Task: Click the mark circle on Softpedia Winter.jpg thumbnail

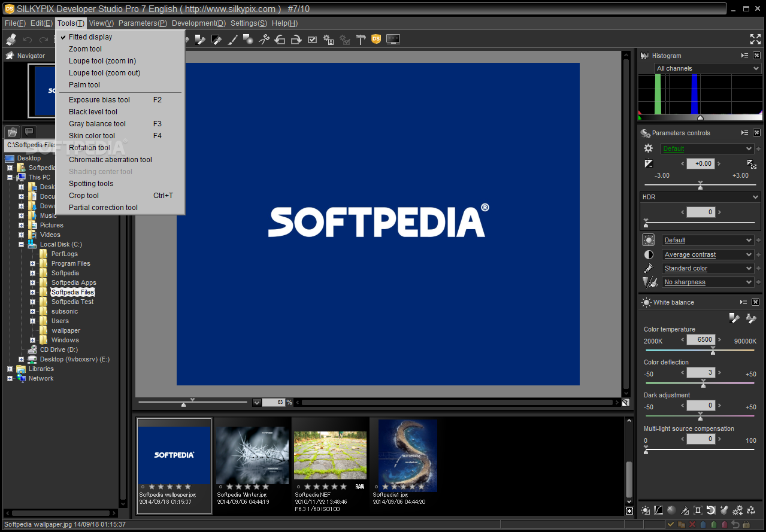Action: pyautogui.click(x=220, y=487)
